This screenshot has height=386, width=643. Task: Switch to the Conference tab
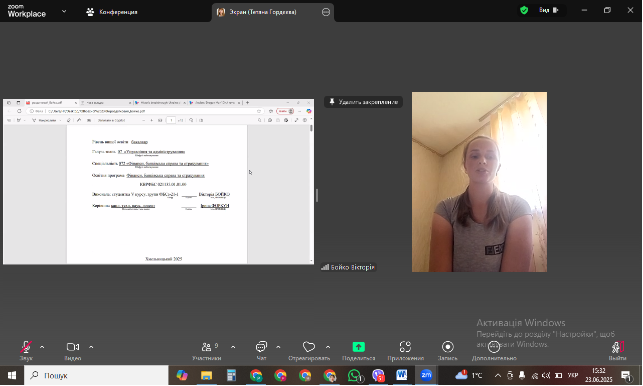click(112, 12)
